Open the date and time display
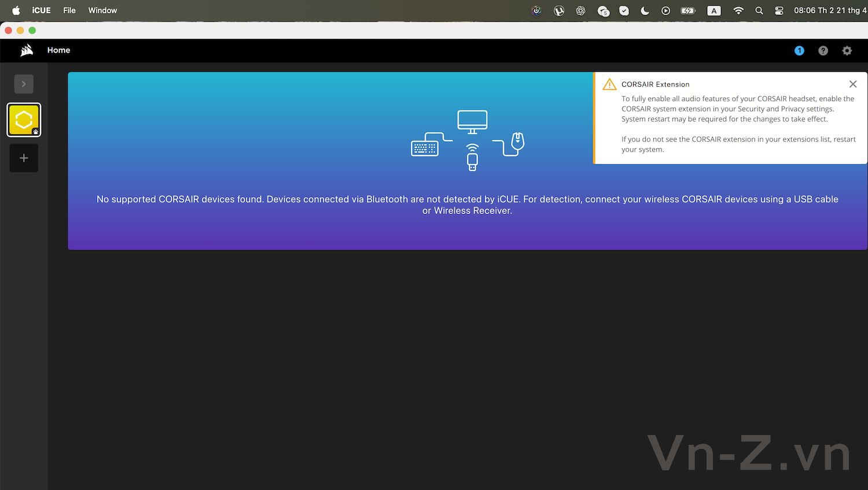Screen dimensions: 868x490 point(830,10)
